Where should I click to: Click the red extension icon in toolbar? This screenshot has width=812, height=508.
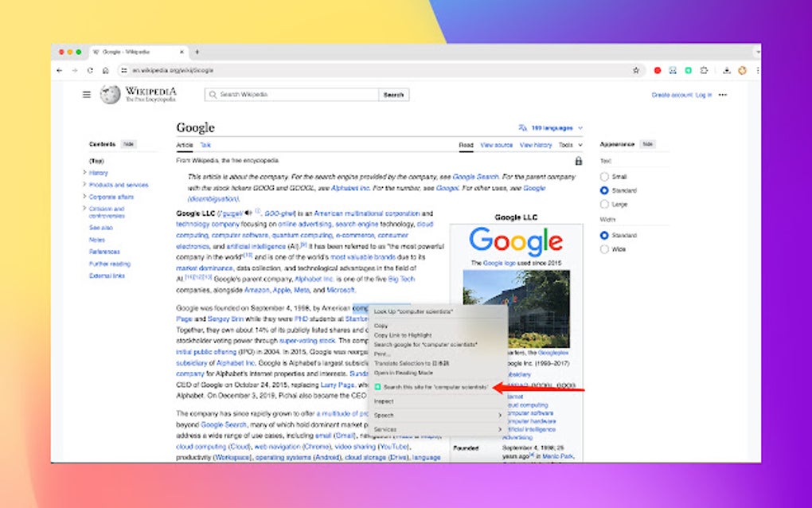(658, 70)
